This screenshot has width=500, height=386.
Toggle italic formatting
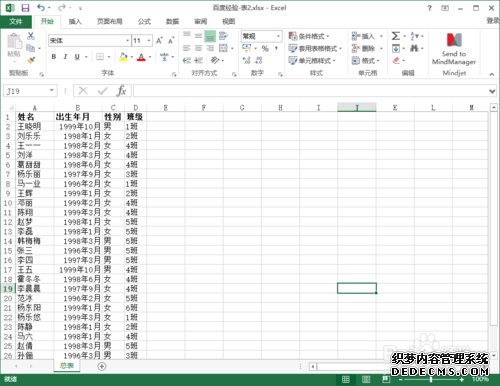coord(65,57)
